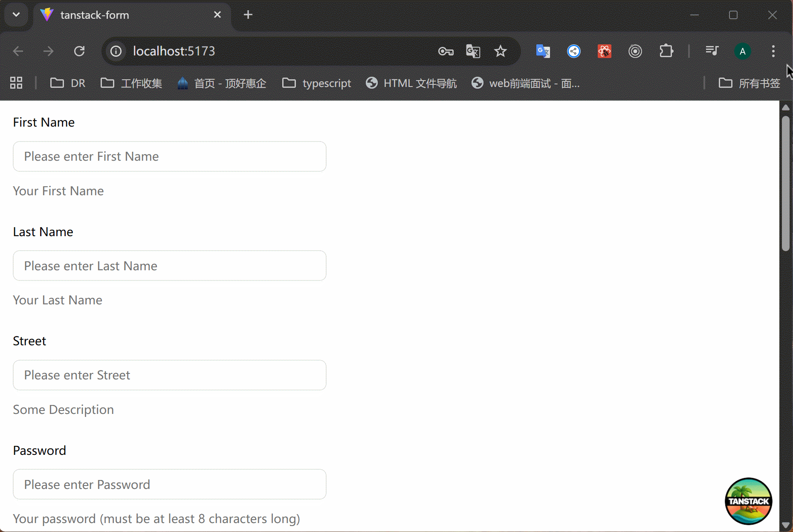Click the site information icon

click(116, 52)
